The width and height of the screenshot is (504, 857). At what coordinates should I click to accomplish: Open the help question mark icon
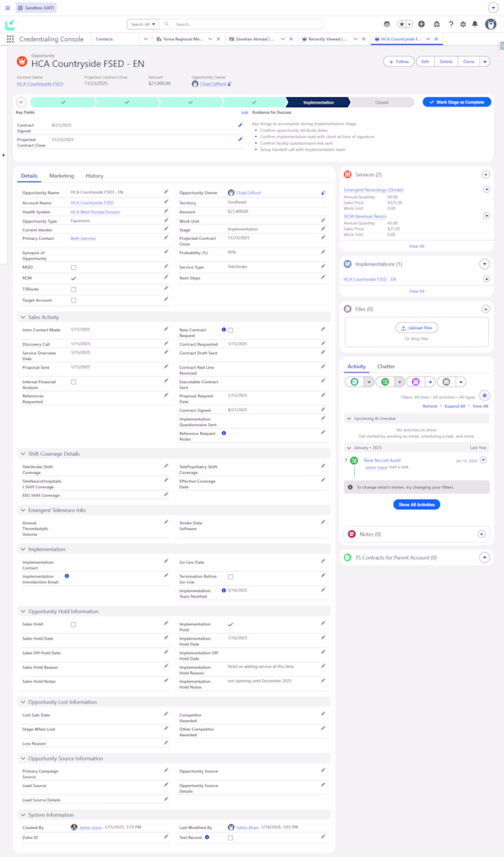coord(451,24)
